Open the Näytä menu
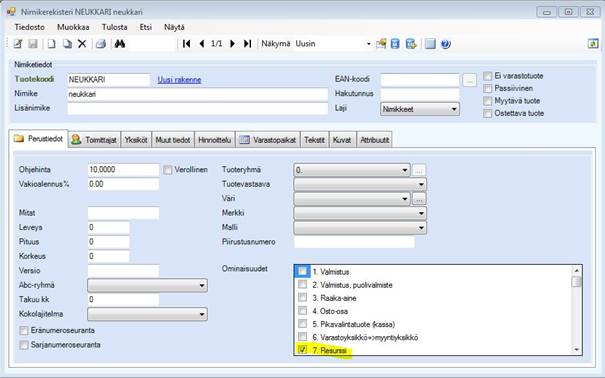 click(174, 27)
